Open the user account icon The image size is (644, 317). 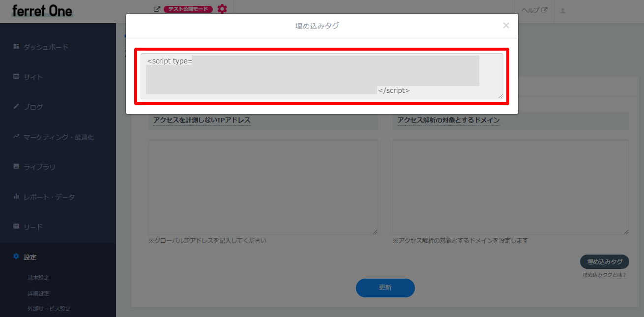point(563,10)
